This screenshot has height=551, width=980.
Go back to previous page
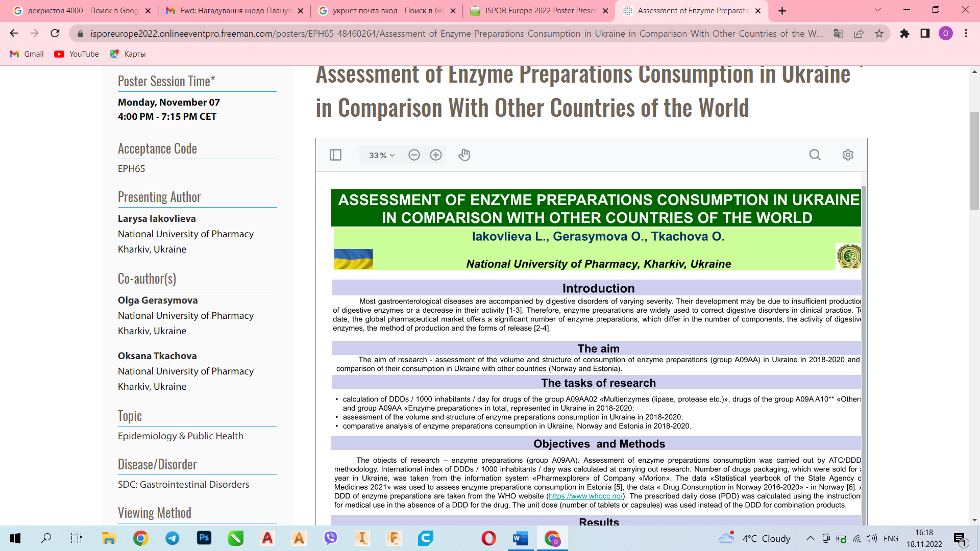click(x=14, y=34)
